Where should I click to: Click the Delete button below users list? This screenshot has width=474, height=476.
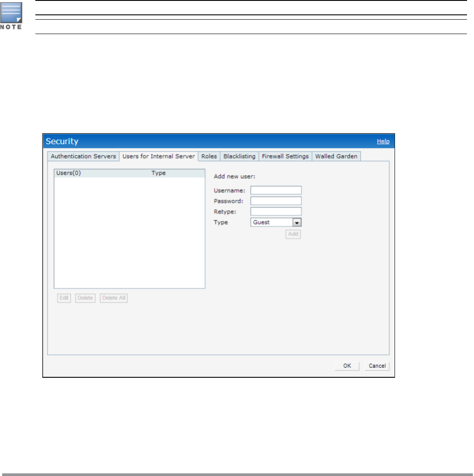85,298
